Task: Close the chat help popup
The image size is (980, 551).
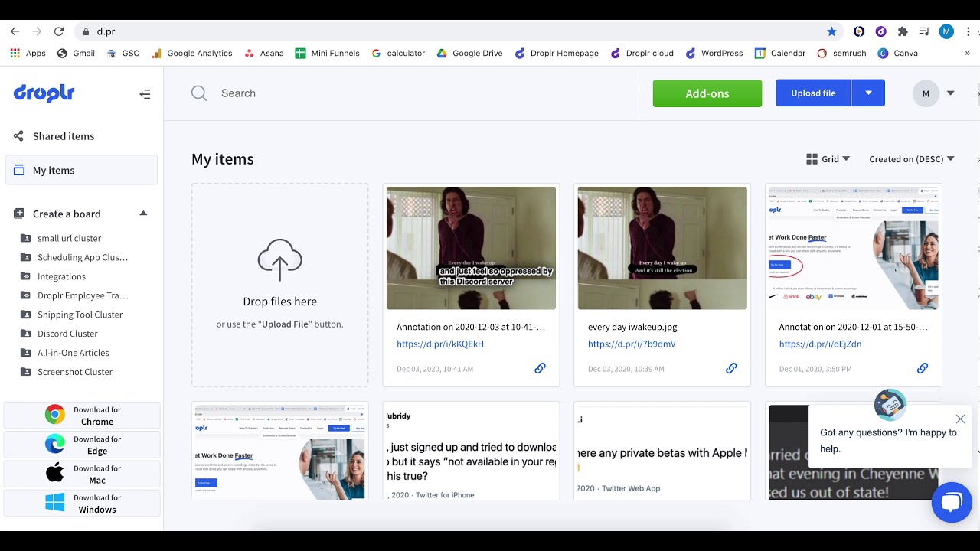Action: pyautogui.click(x=960, y=419)
